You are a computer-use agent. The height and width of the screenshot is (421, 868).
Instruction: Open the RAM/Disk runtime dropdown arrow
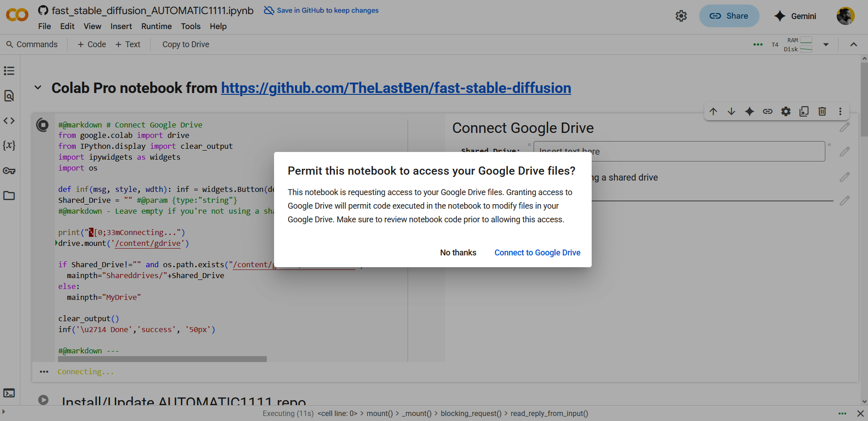click(826, 44)
